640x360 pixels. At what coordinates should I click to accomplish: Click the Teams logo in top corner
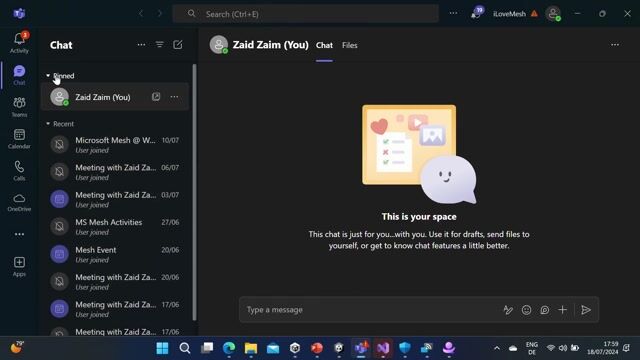19,13
